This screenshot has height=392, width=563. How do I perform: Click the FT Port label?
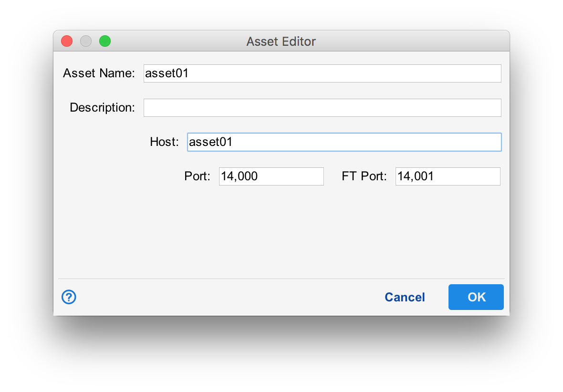pyautogui.click(x=364, y=176)
